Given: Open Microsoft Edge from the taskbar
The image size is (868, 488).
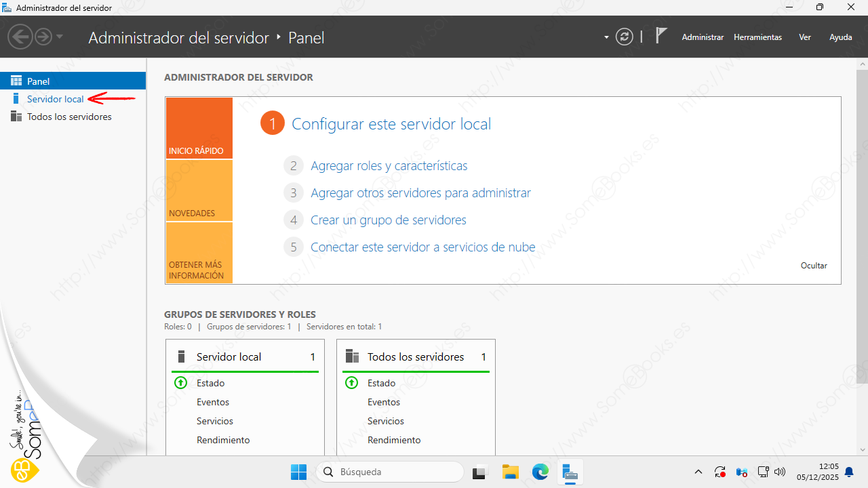Looking at the screenshot, I should point(540,472).
